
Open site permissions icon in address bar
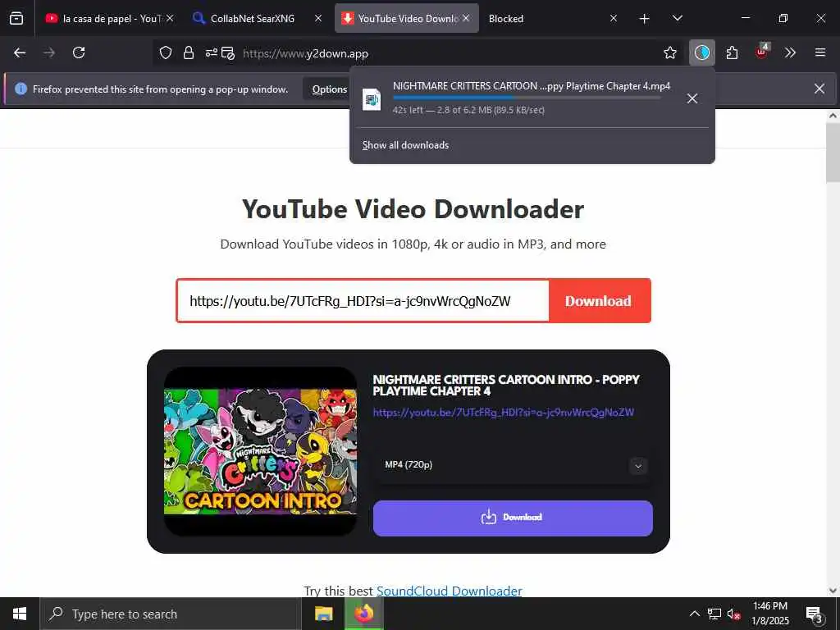(211, 52)
